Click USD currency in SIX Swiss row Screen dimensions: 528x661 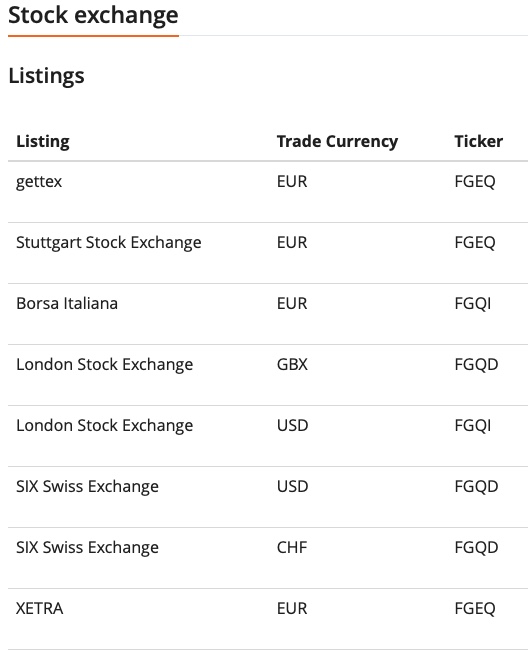(292, 486)
